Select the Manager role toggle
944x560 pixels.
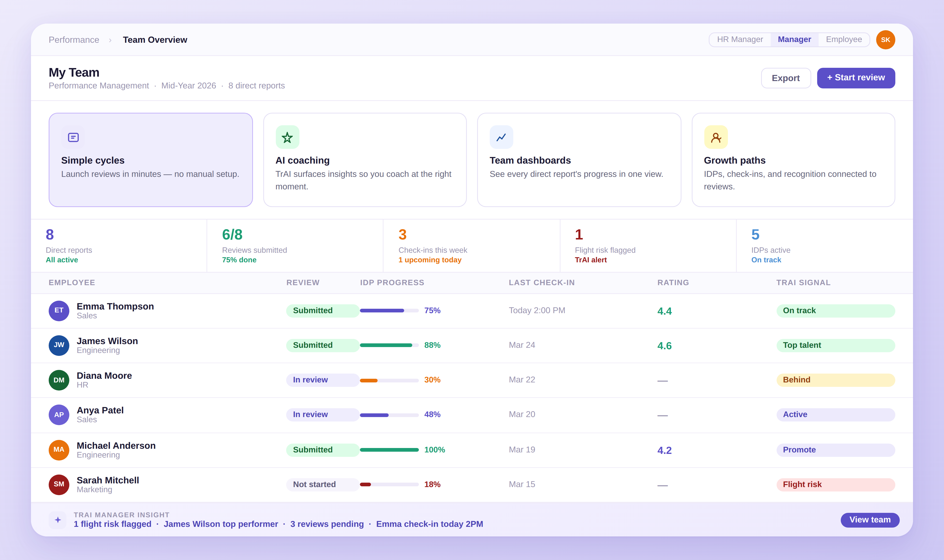click(794, 40)
